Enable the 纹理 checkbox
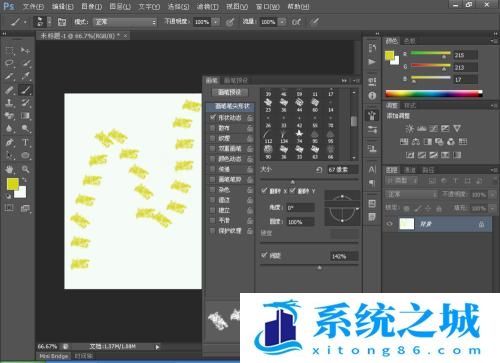The height and width of the screenshot is (363, 500). tap(213, 138)
